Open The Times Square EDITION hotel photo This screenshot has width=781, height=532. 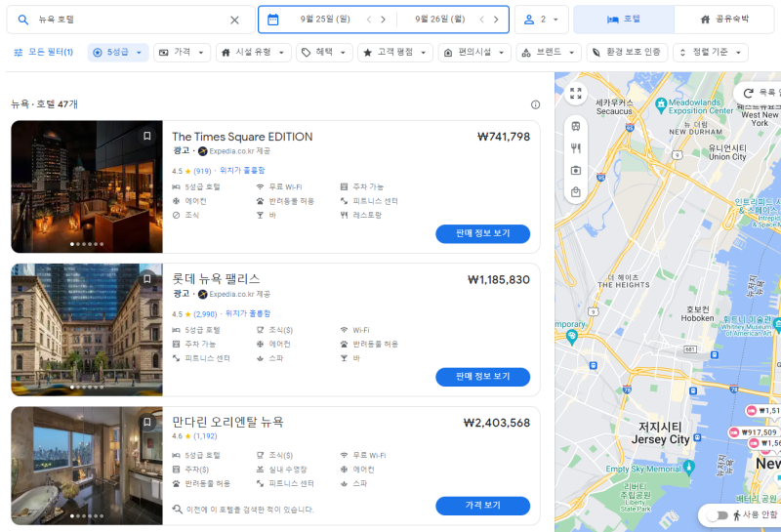tap(87, 186)
